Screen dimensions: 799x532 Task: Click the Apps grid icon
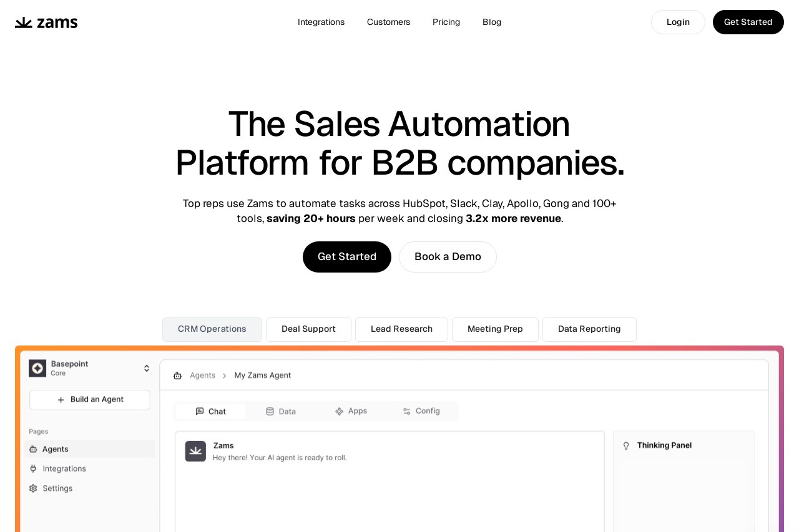pyautogui.click(x=340, y=412)
